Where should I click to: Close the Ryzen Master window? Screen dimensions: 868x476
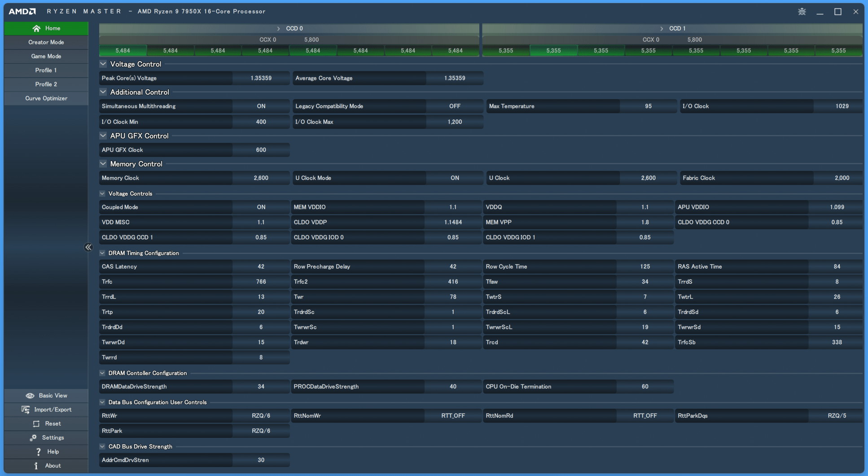coord(856,12)
